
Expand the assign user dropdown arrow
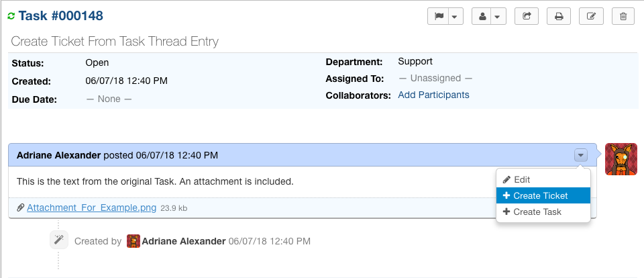tap(498, 17)
